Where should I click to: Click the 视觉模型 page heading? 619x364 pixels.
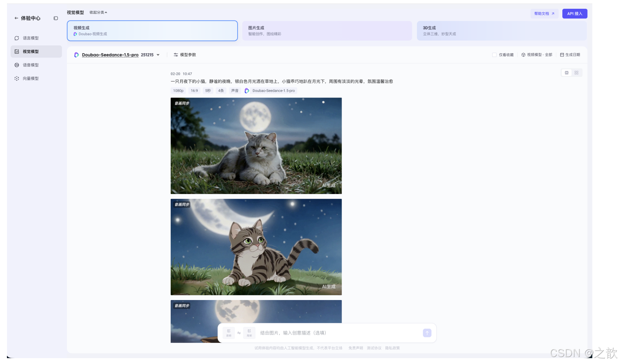pyautogui.click(x=75, y=12)
